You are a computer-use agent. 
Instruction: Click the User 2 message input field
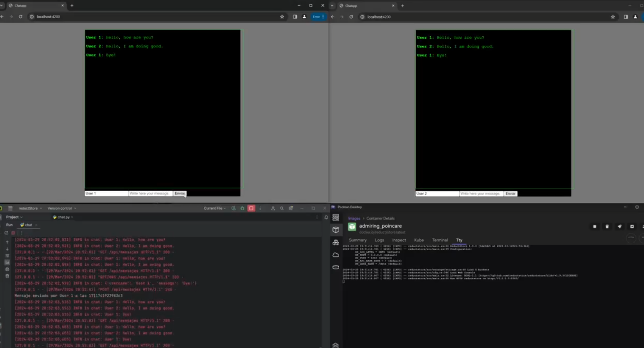(481, 193)
